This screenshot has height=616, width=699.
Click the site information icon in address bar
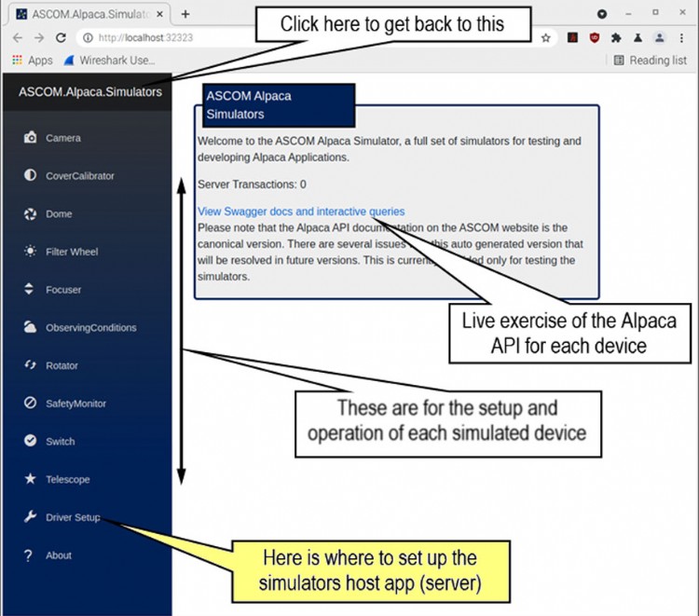click(89, 38)
